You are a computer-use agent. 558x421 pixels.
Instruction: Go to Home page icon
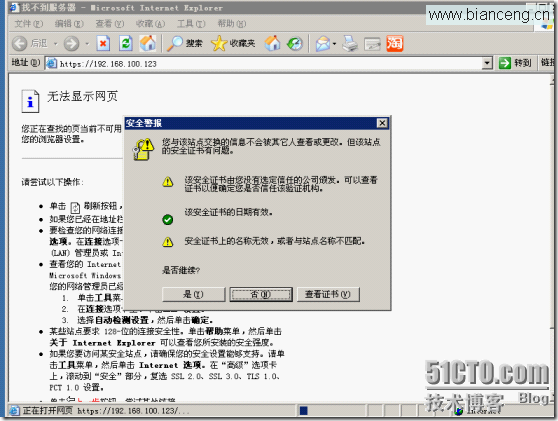point(148,43)
